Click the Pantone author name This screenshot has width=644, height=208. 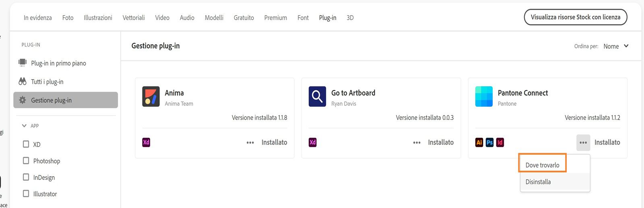507,104
